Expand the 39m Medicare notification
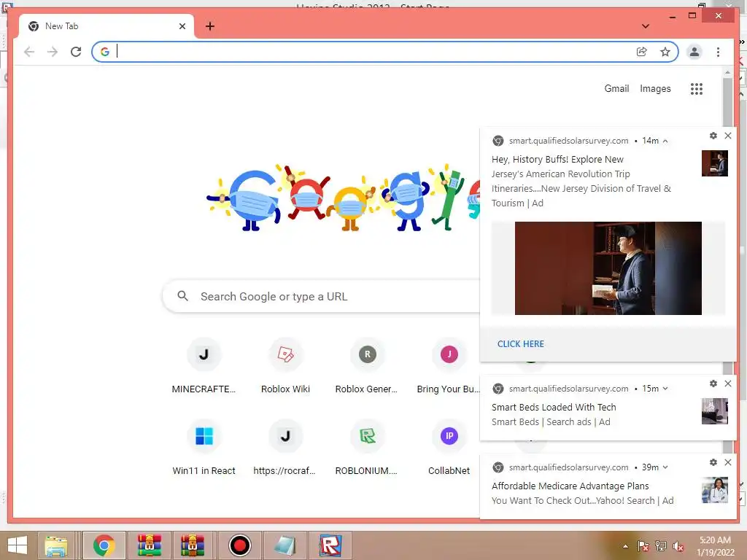This screenshot has width=747, height=560. pyautogui.click(x=665, y=467)
